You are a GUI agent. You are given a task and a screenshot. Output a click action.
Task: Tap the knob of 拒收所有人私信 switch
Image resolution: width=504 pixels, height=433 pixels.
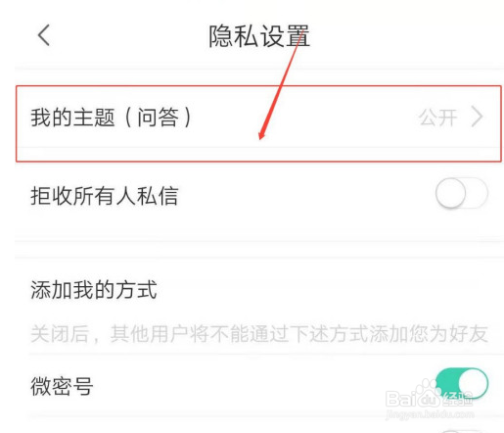451,193
